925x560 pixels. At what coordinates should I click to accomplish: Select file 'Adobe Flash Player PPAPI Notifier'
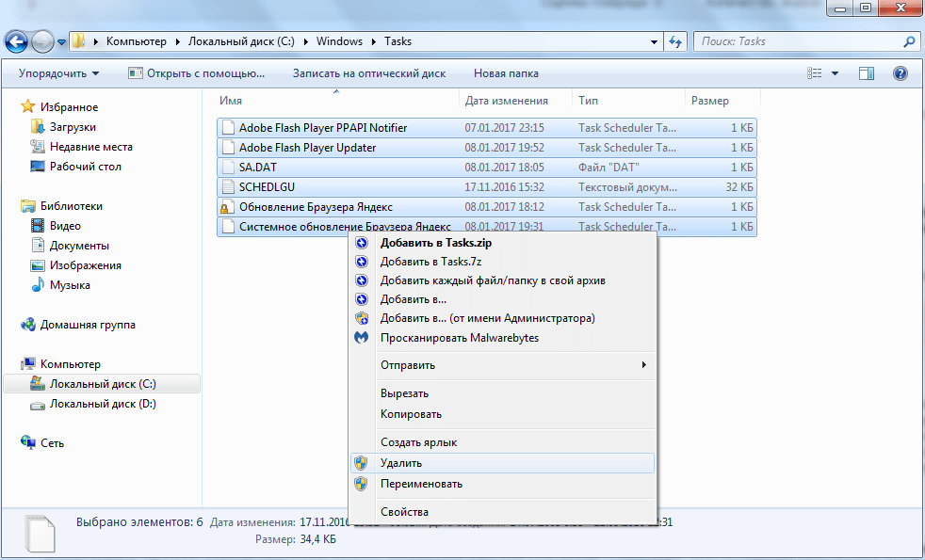487,128
